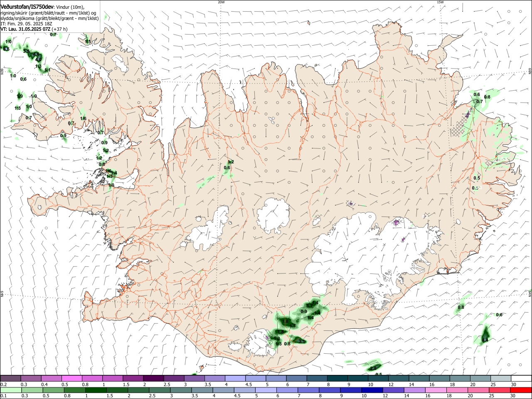Screen dimensions: 532x399
Task: Choose the medium green 0.5 swatch, lower legend
Action: 53,390
